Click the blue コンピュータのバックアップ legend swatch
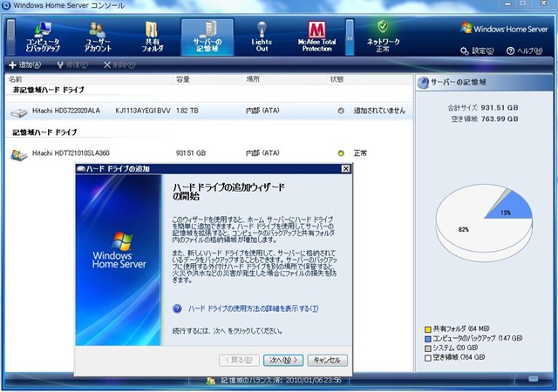 click(428, 339)
